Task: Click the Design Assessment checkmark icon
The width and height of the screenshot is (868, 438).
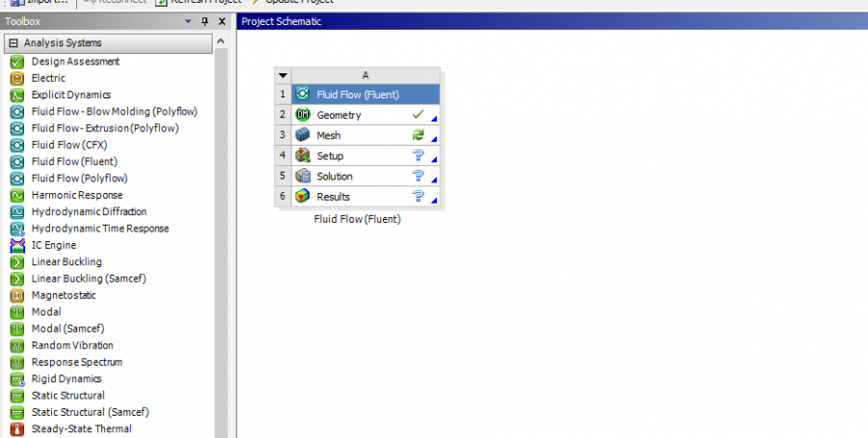Action: pos(17,62)
